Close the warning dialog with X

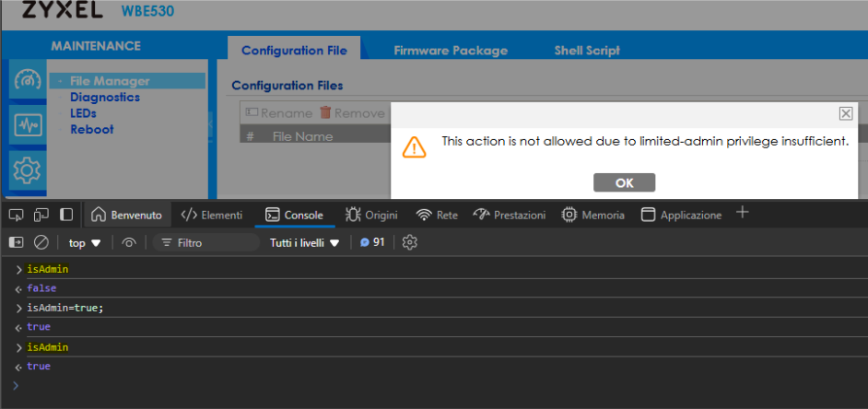pos(845,113)
